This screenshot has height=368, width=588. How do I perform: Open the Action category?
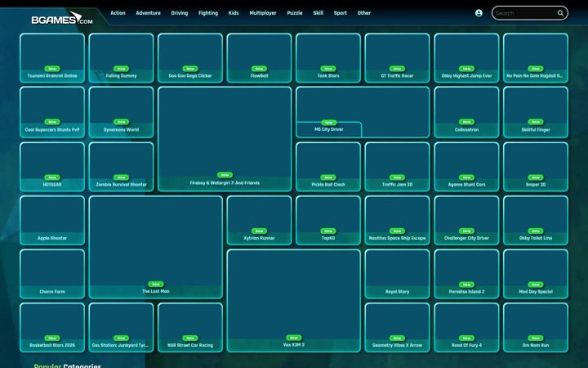point(118,13)
